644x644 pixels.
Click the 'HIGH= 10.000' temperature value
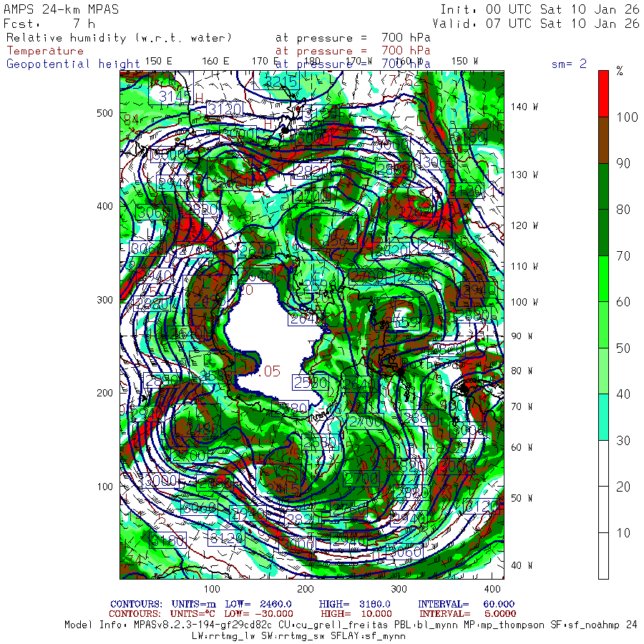tap(356, 614)
